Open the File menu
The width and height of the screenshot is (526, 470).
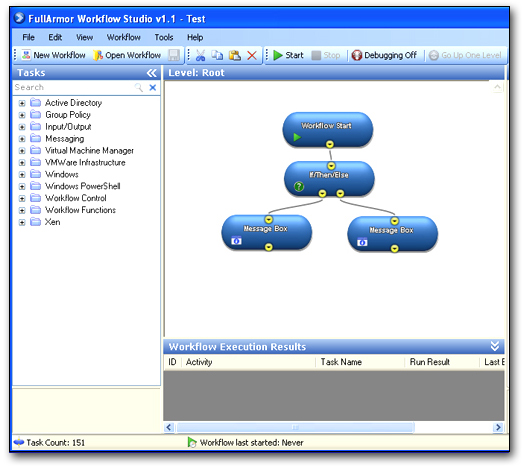pyautogui.click(x=29, y=37)
